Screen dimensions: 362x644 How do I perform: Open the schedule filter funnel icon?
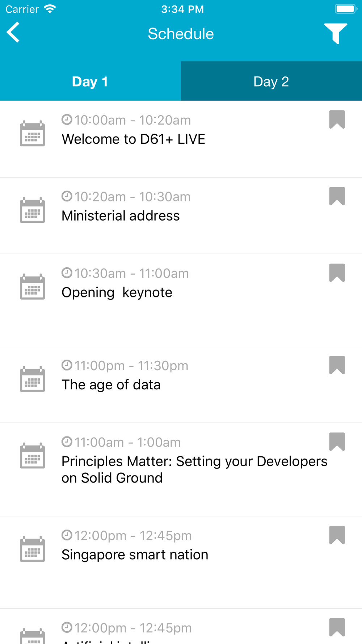point(336,34)
